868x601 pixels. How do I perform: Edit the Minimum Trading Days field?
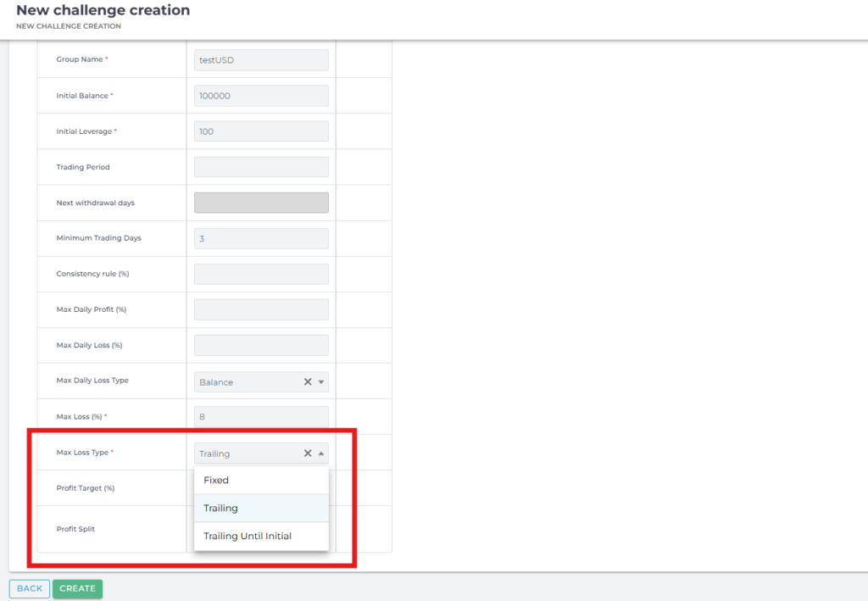coord(261,239)
